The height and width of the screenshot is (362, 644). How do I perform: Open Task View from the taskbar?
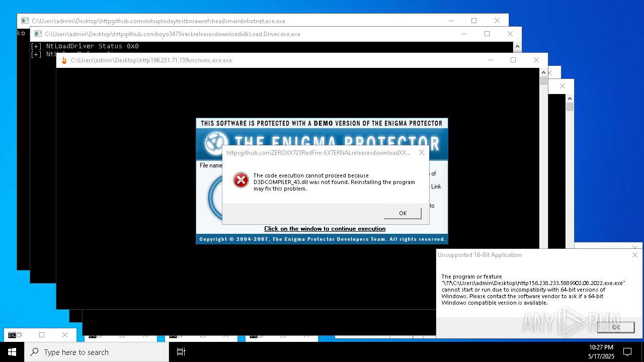tap(181, 352)
